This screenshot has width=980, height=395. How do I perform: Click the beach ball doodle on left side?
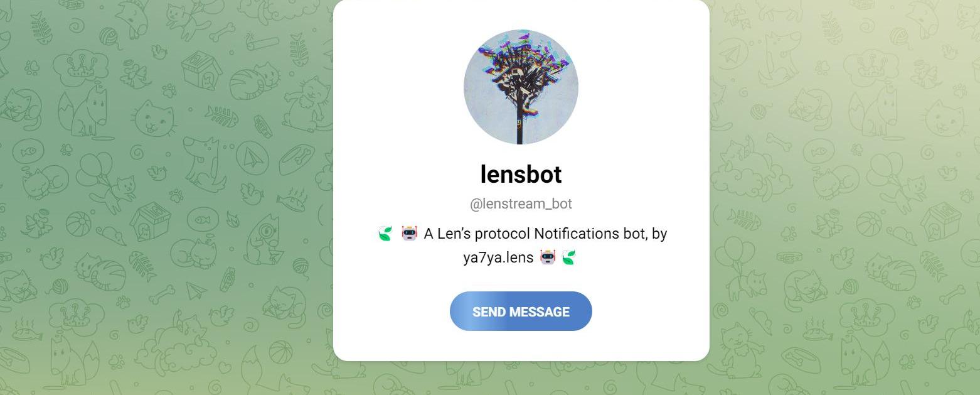pos(78,224)
